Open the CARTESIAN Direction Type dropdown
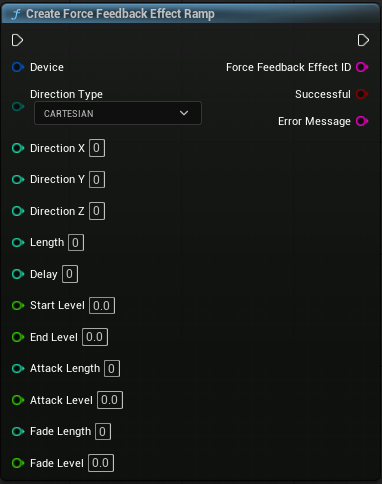 pos(118,113)
